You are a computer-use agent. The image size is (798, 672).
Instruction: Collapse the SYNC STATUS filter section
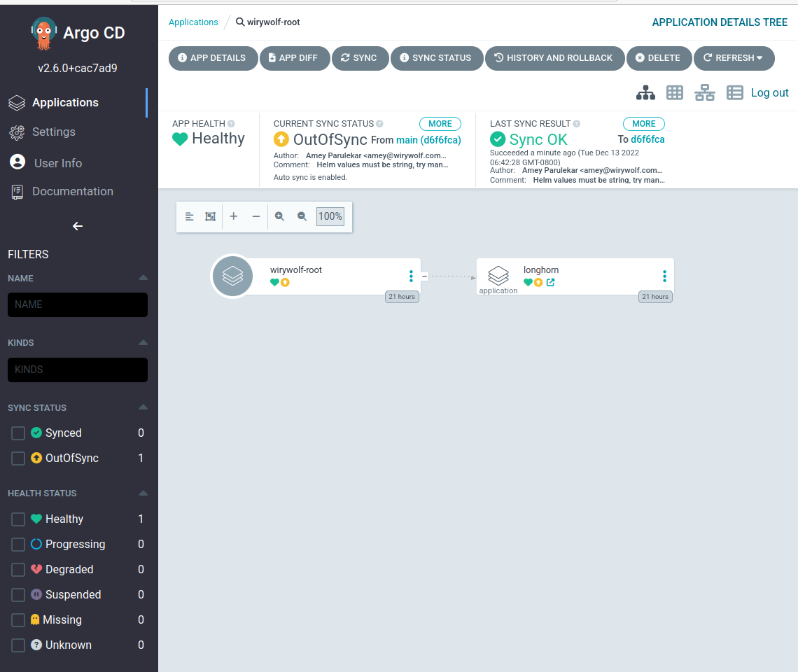pyautogui.click(x=143, y=407)
